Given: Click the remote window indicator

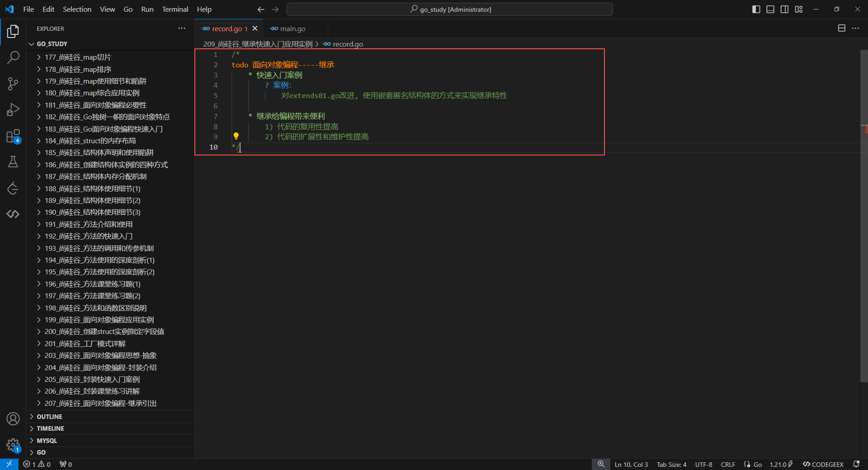Looking at the screenshot, I should 9,464.
